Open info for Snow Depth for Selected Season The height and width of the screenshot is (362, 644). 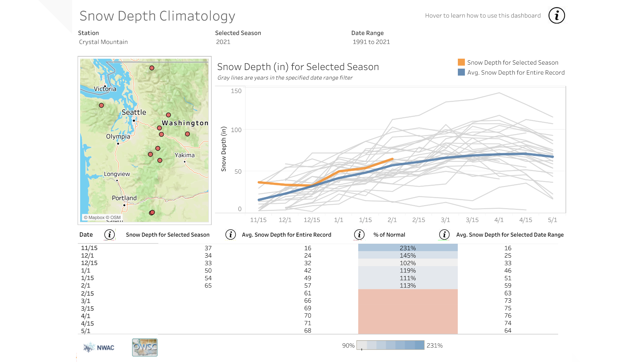(230, 235)
